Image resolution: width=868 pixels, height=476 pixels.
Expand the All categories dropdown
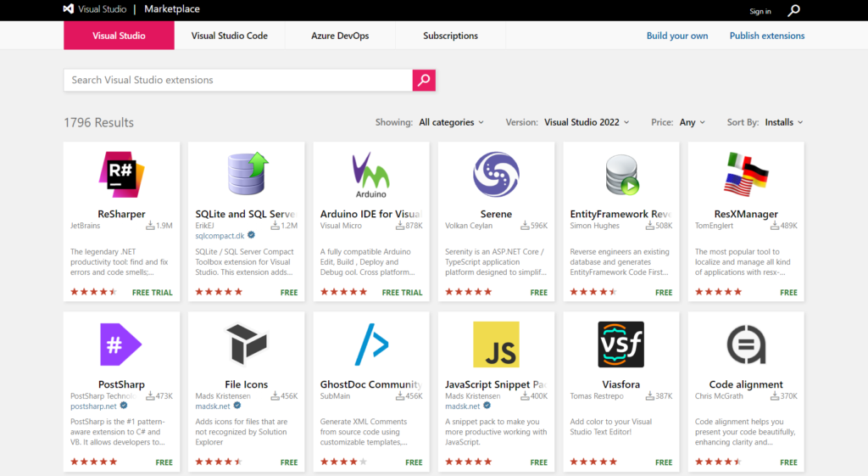(451, 122)
